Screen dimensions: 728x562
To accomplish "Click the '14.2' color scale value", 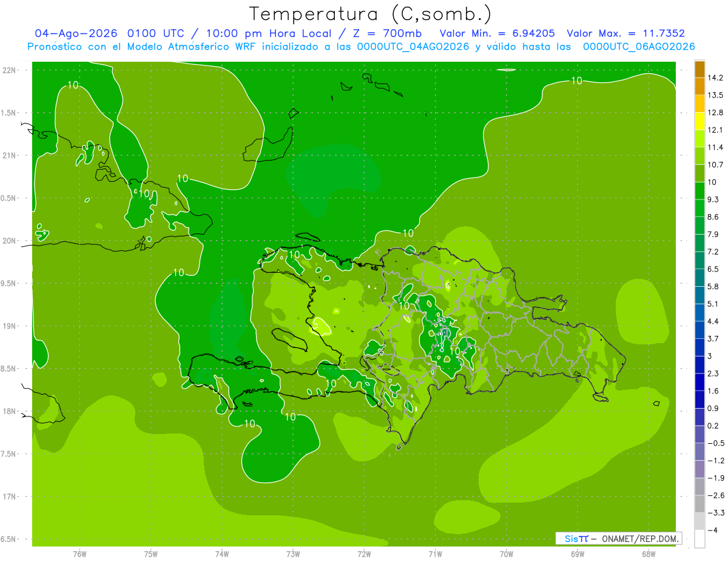I will (716, 78).
